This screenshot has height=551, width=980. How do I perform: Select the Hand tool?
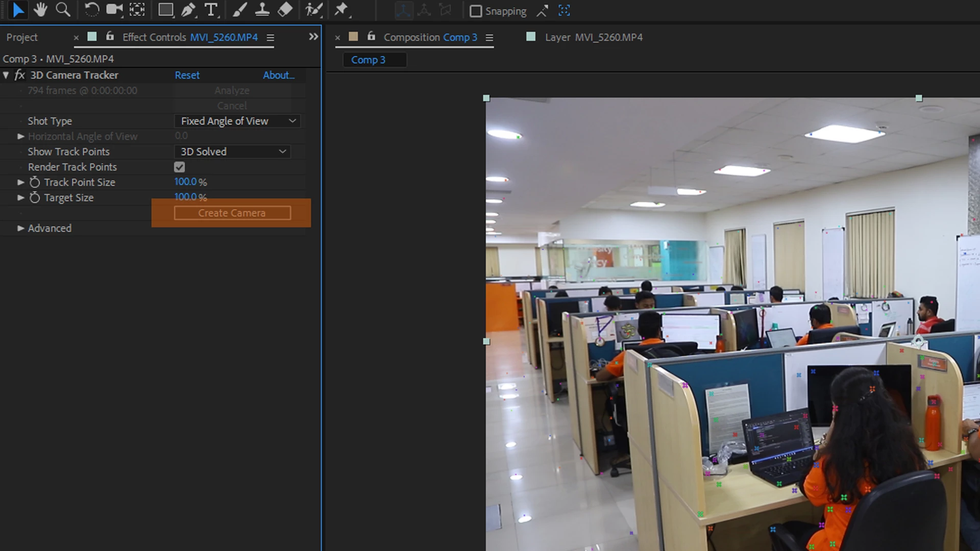pos(40,10)
